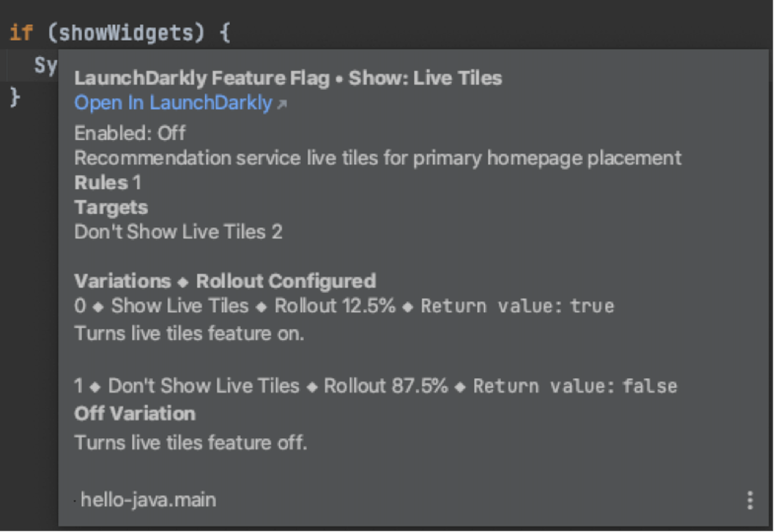Open In LaunchDarkly via the blue link
This screenshot has width=774, height=532.
[x=173, y=103]
